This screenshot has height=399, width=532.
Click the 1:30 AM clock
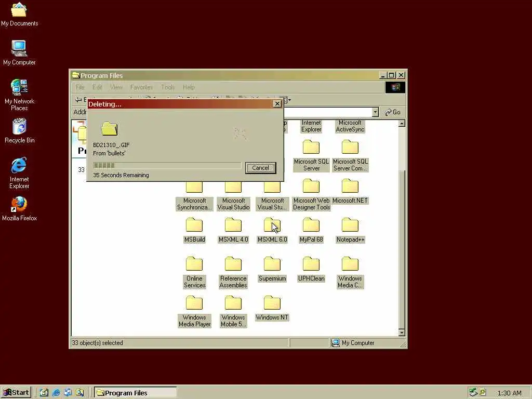tap(509, 393)
